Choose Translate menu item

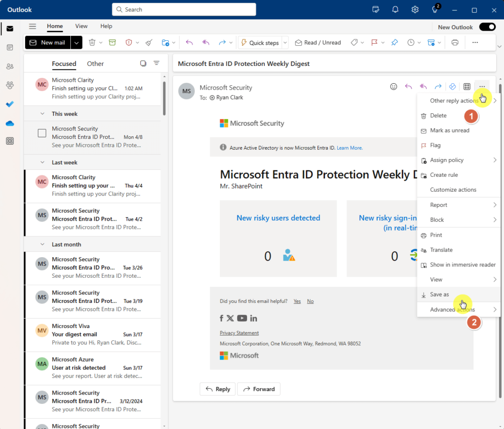point(459,250)
